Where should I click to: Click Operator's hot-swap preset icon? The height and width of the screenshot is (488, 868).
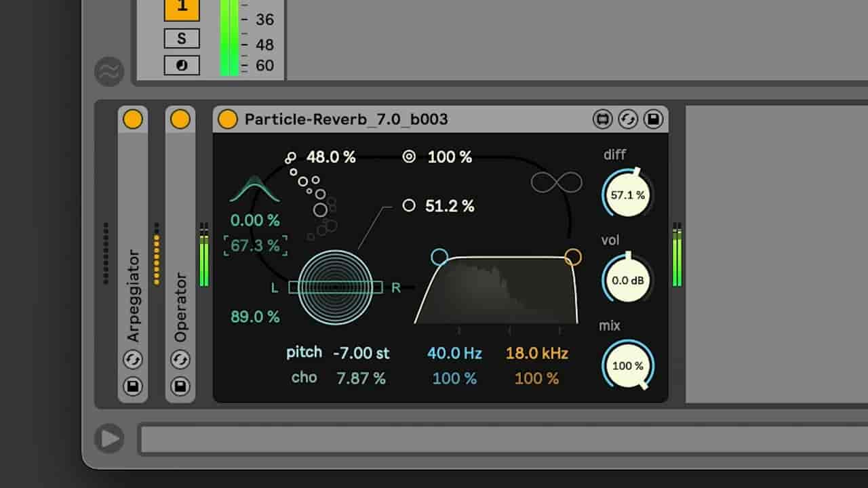180,359
